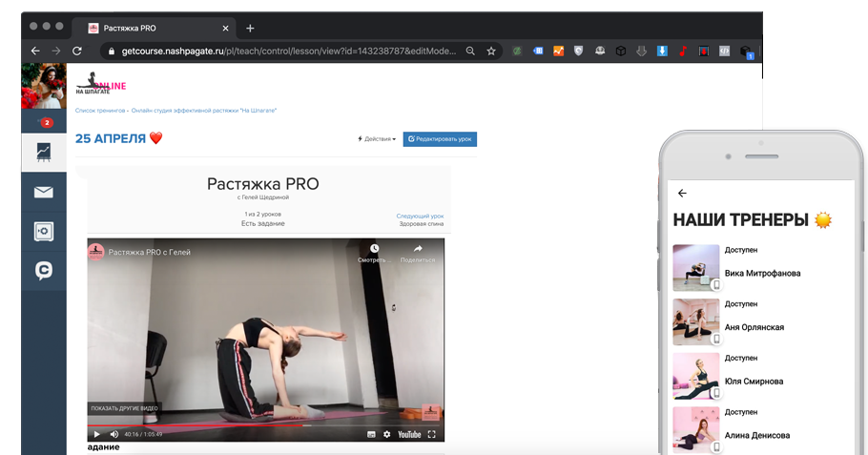Viewport: 868px width, 455px height.
Task: Click ПОКАЗАТЬ ДРУГИЕ ВИДЕО button
Action: [x=125, y=408]
